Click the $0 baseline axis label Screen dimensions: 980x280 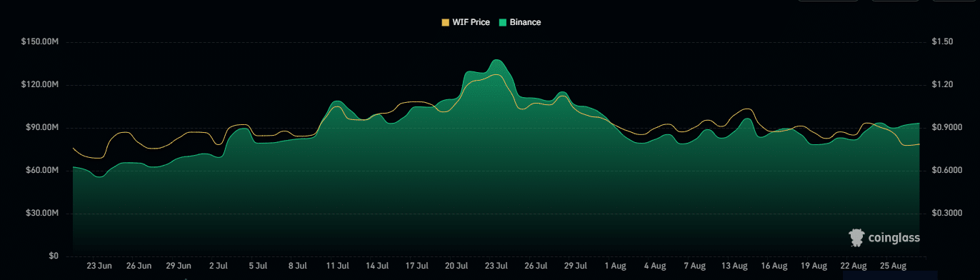click(x=54, y=256)
